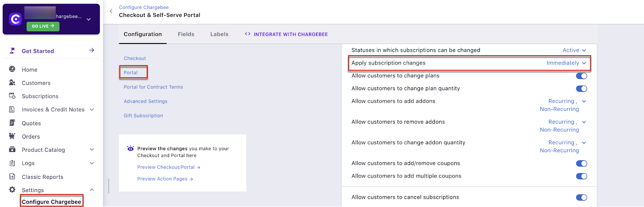Click the Settings gear icon
Screen dimensions: 644x207
(x=12, y=190)
